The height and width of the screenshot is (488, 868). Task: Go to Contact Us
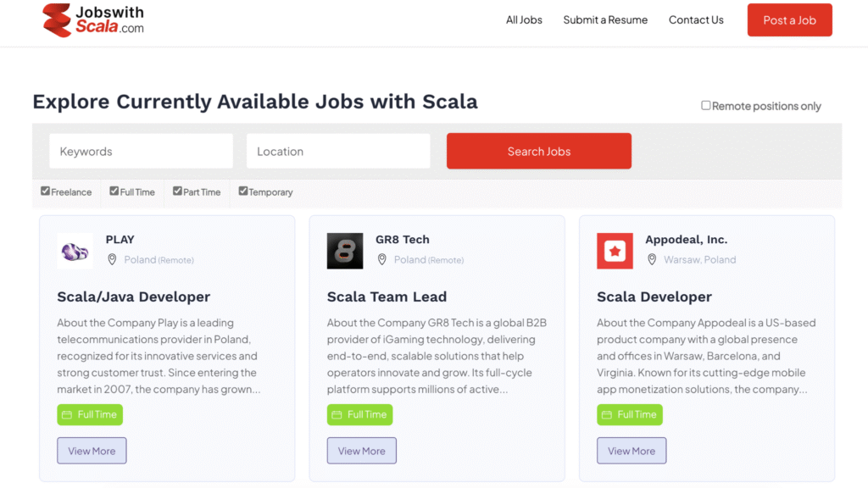tap(696, 19)
